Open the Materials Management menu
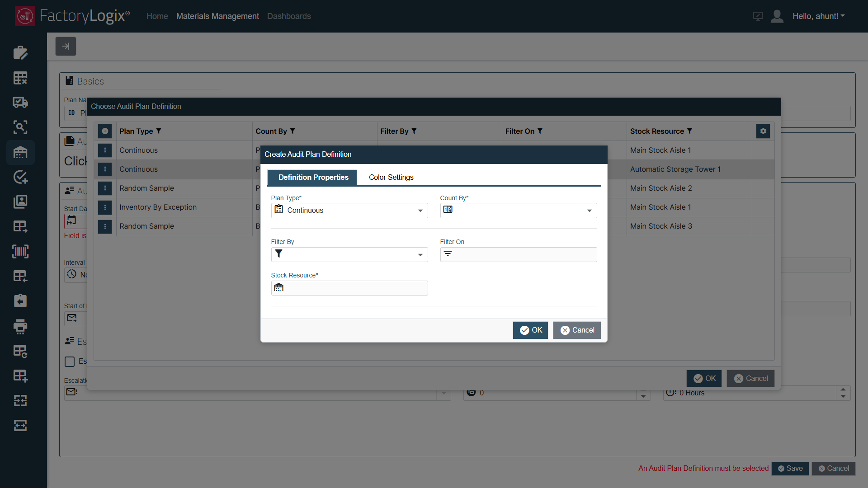This screenshot has width=868, height=488. pos(217,16)
